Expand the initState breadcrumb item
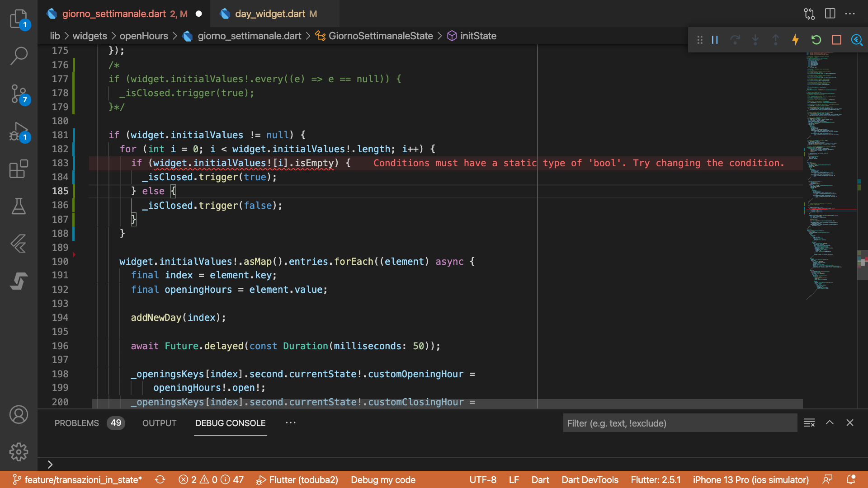This screenshot has height=488, width=868. [477, 36]
